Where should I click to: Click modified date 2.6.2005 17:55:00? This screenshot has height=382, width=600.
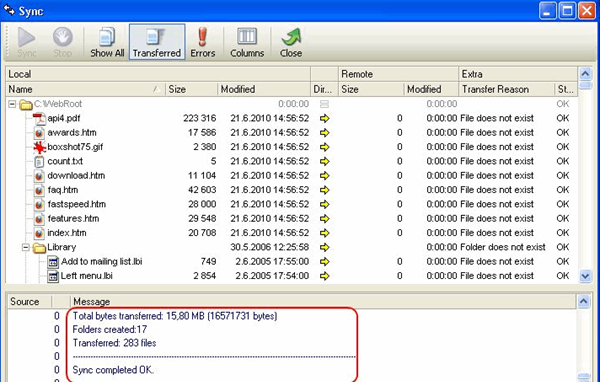pyautogui.click(x=272, y=262)
